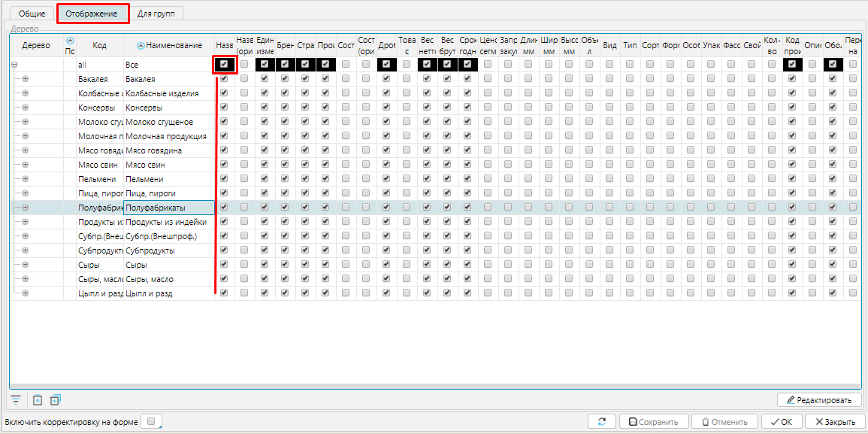Switch to the Общие tab

32,14
